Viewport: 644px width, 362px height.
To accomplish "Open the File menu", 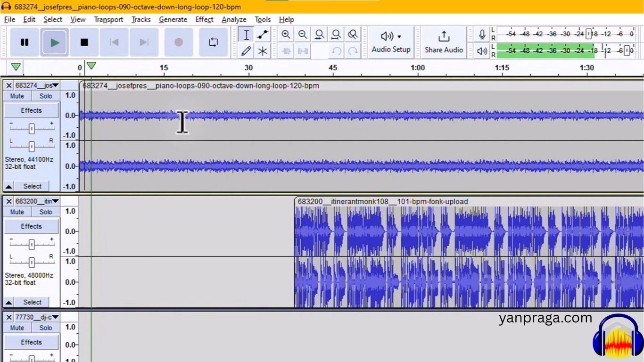I will point(9,19).
